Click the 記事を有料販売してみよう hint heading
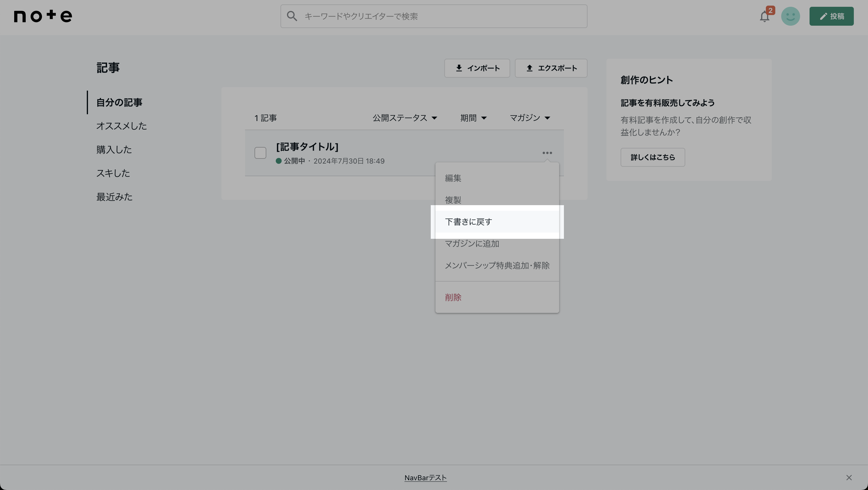The image size is (868, 490). coord(668,103)
